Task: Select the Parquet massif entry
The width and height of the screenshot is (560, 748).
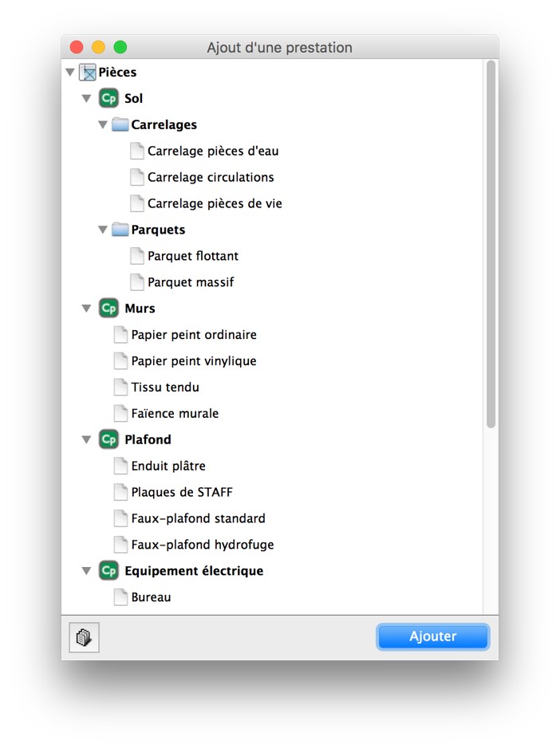Action: click(x=191, y=282)
